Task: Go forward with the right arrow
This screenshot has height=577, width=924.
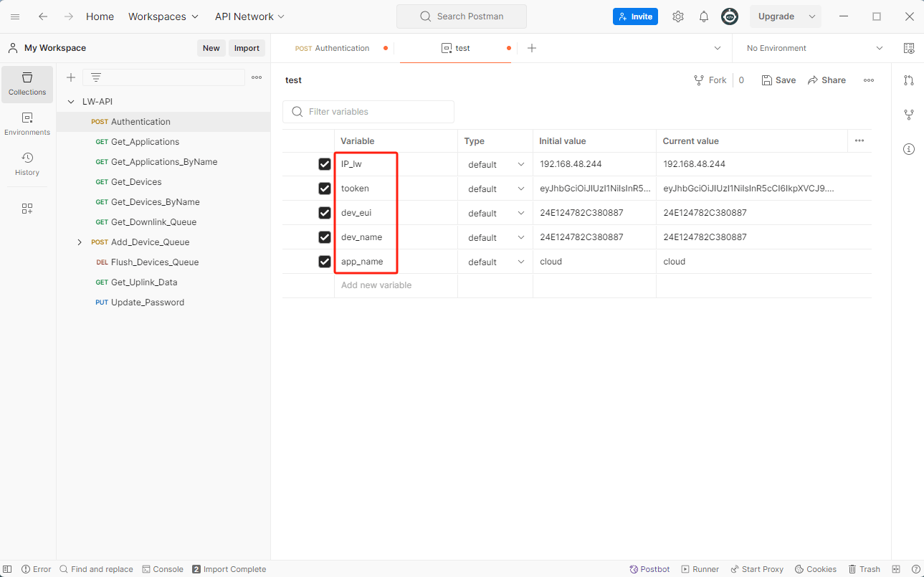Action: click(x=69, y=16)
